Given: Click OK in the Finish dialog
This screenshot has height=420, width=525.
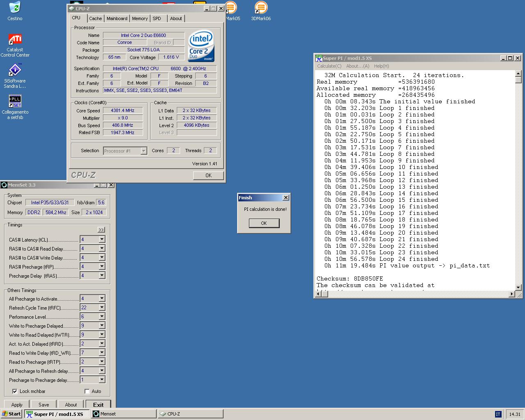Looking at the screenshot, I should (x=264, y=223).
